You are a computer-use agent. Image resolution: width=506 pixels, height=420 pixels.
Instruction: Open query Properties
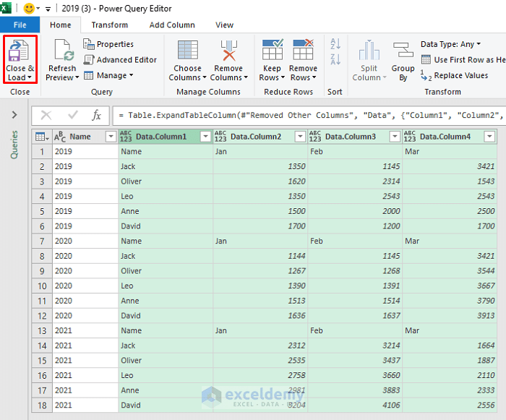coord(108,44)
